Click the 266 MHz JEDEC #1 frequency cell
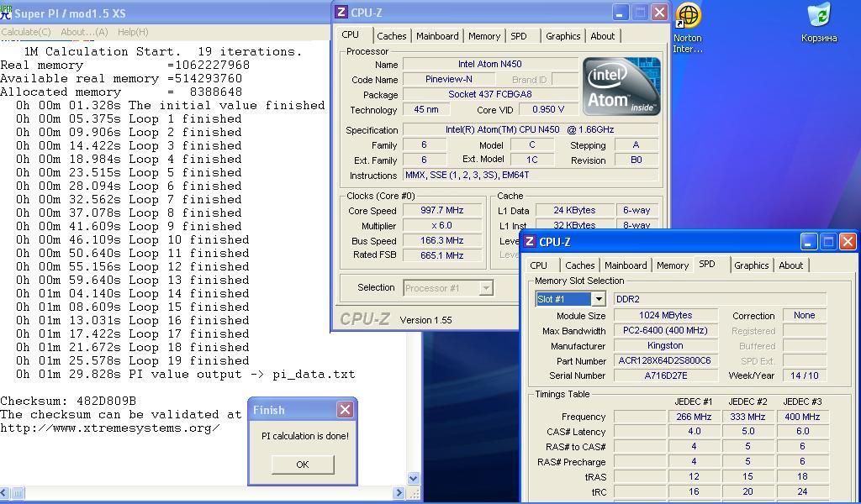 pos(694,417)
